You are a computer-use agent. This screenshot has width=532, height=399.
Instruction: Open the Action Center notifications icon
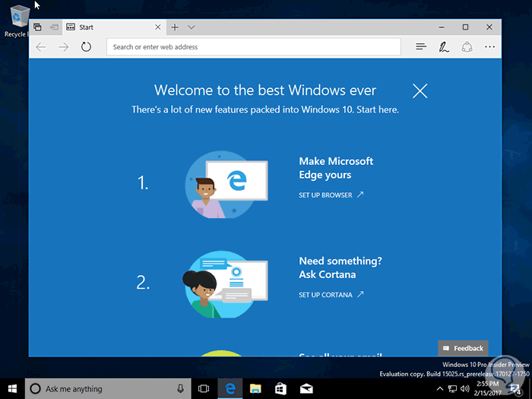(x=516, y=389)
